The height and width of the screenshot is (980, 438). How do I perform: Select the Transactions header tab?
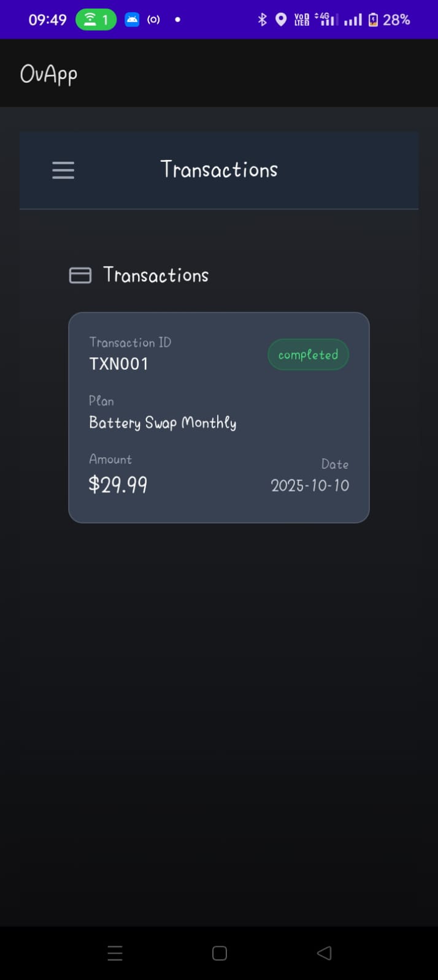point(219,170)
